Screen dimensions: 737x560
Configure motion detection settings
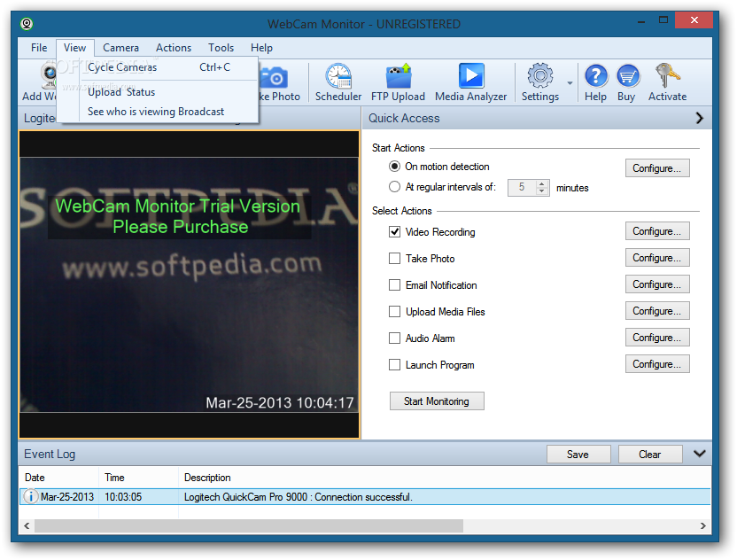point(657,167)
